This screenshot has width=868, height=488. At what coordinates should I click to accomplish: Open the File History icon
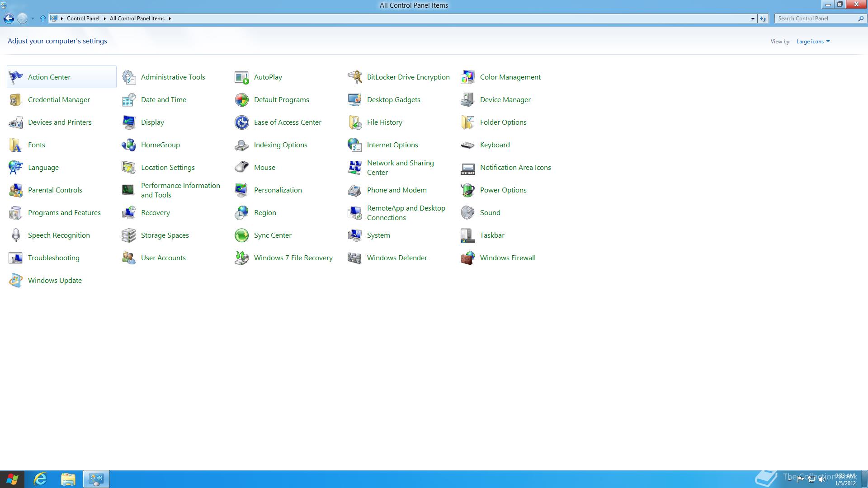[355, 122]
